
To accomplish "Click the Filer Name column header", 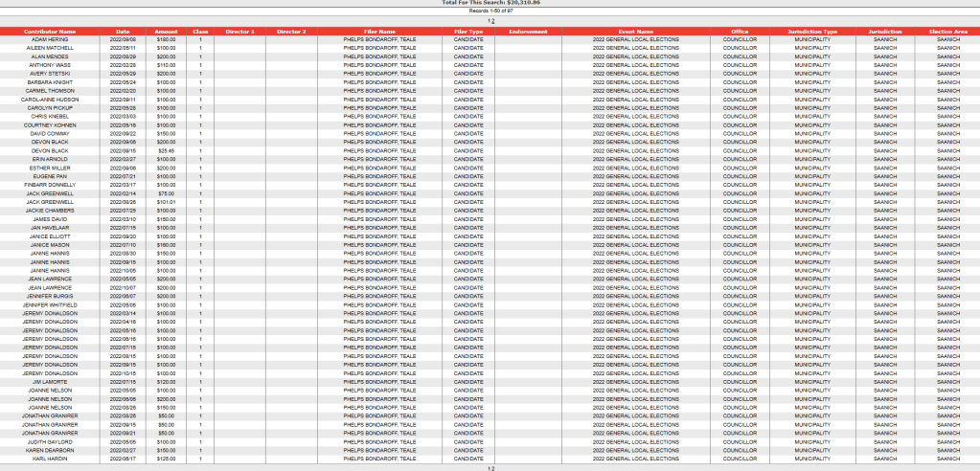I will [379, 32].
